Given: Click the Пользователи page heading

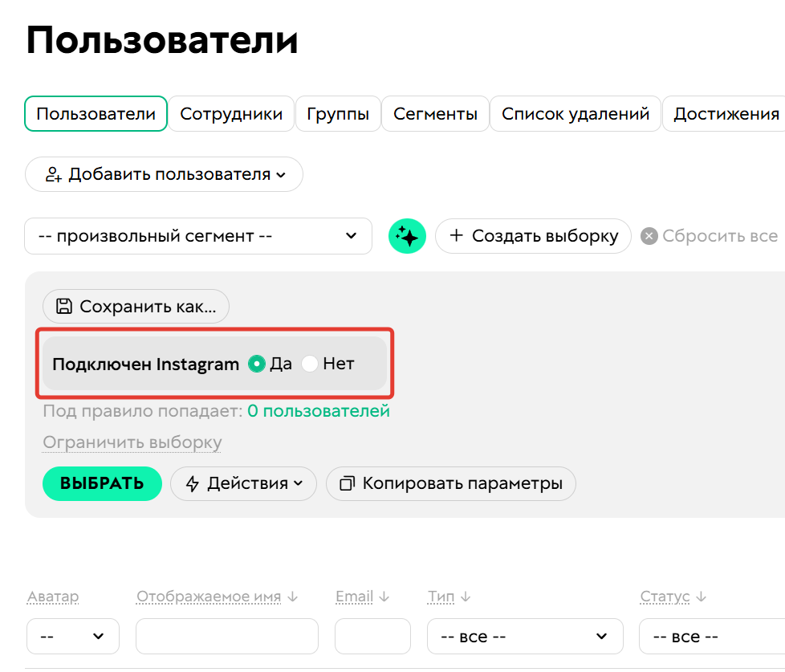Looking at the screenshot, I should tap(161, 40).
